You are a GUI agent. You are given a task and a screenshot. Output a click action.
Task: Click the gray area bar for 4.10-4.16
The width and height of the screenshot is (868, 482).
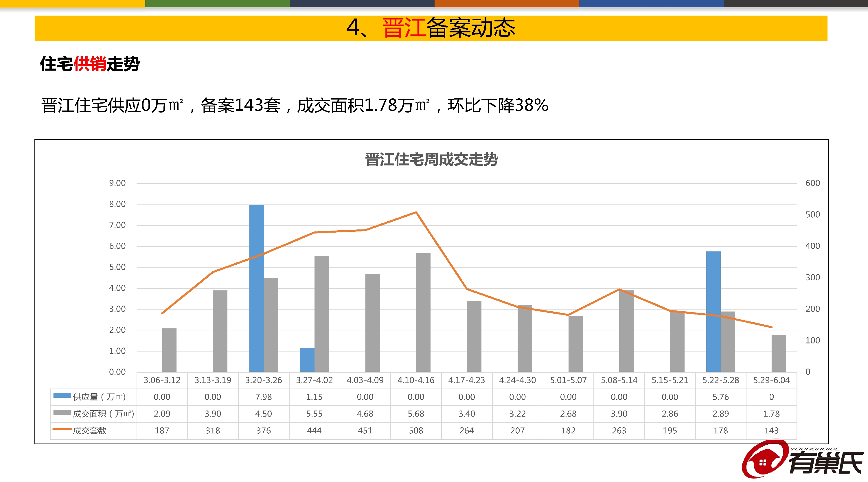(x=423, y=312)
